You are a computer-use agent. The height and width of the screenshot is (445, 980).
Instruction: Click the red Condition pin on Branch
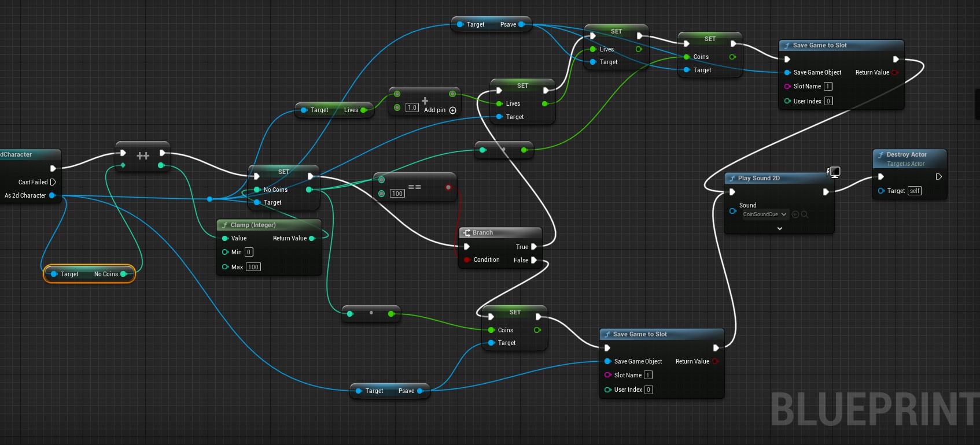pos(467,260)
